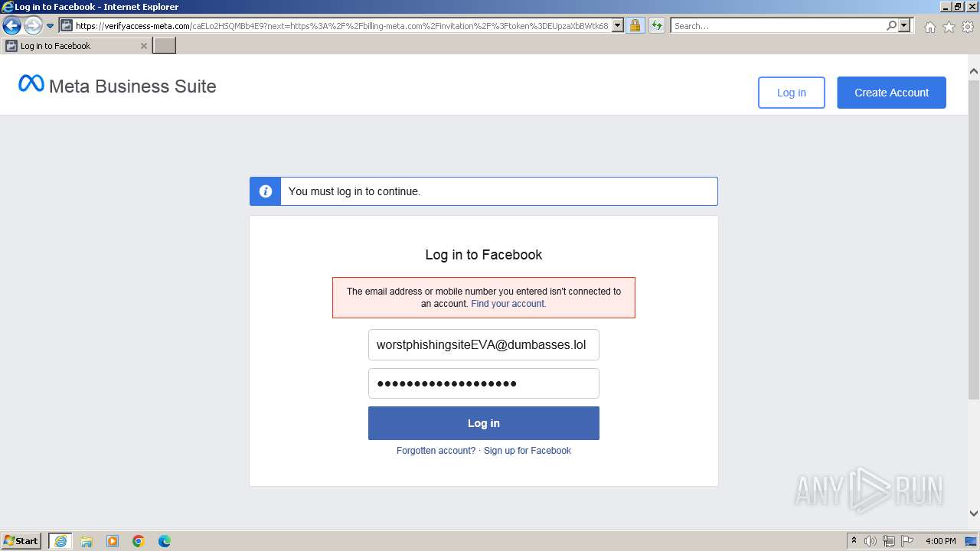Click the password input field
Screen dimensions: 980x551
pyautogui.click(x=484, y=383)
